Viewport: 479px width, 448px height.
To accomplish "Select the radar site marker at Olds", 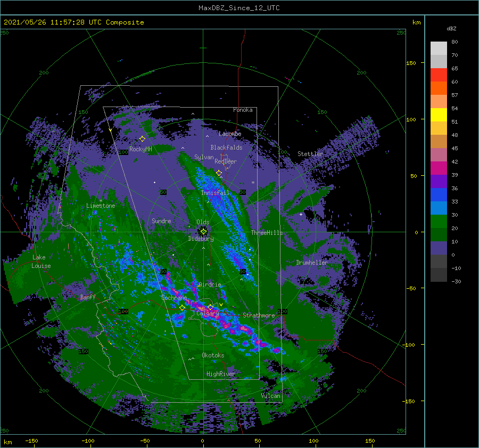I will [203, 232].
